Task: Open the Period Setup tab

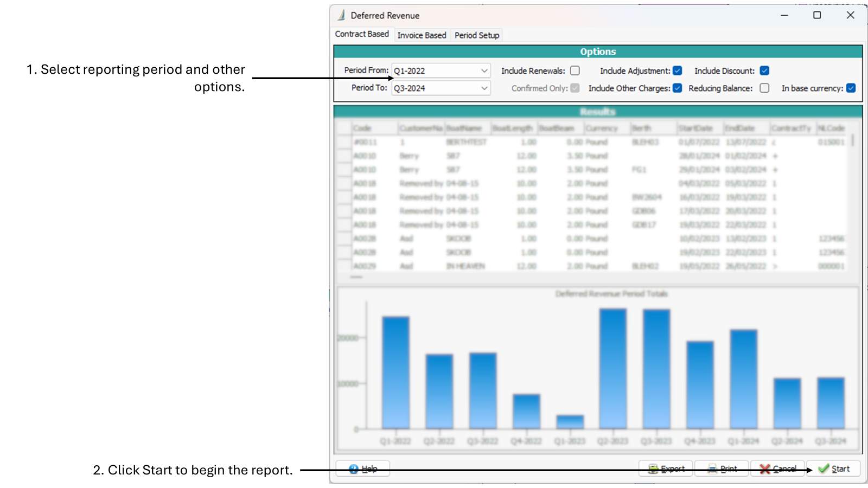Action: click(476, 35)
